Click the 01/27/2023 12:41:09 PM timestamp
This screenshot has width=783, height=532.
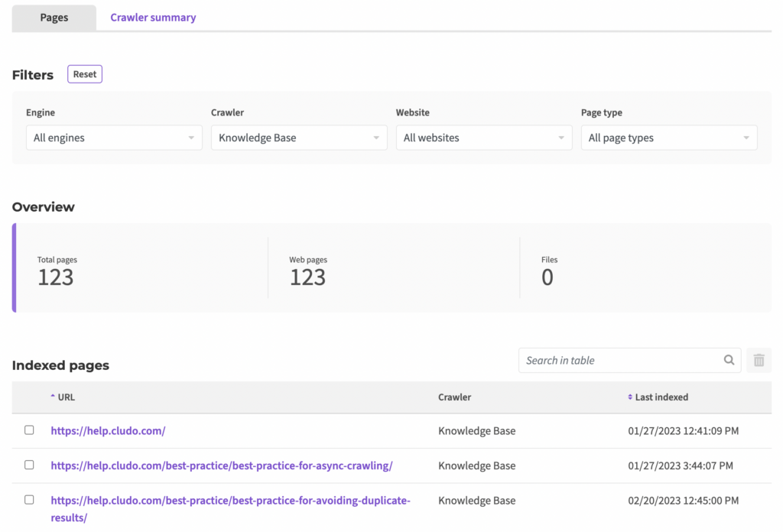click(683, 430)
